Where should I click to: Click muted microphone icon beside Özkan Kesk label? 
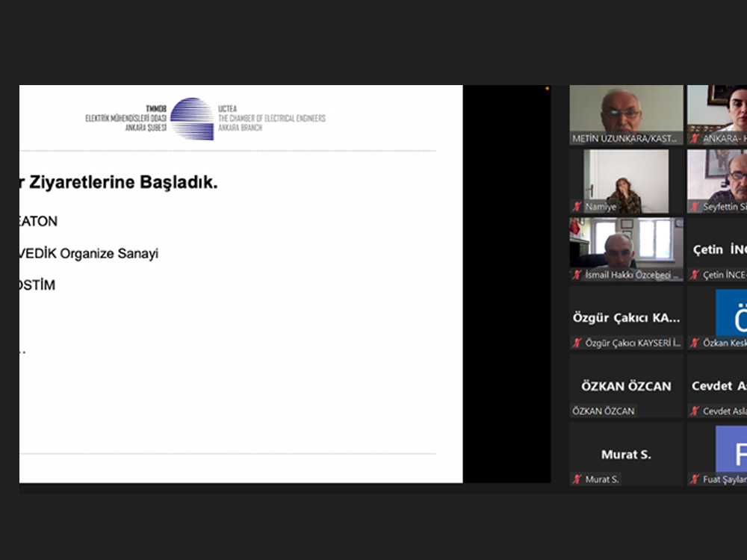tap(695, 343)
